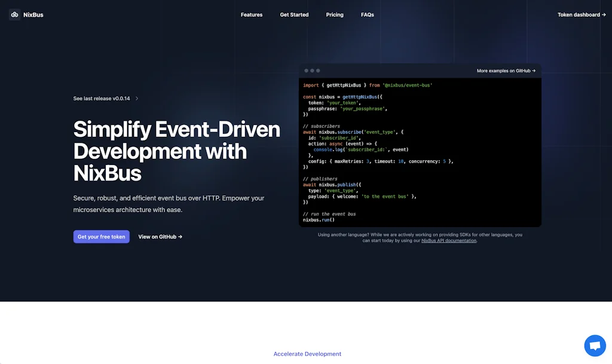Click the Accelerate Development link
The width and height of the screenshot is (612, 364).
[307, 353]
